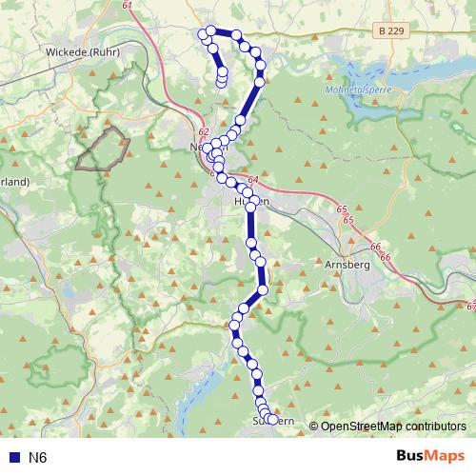
Task: Select the partial "rland)" label at edge
Action: point(15,182)
